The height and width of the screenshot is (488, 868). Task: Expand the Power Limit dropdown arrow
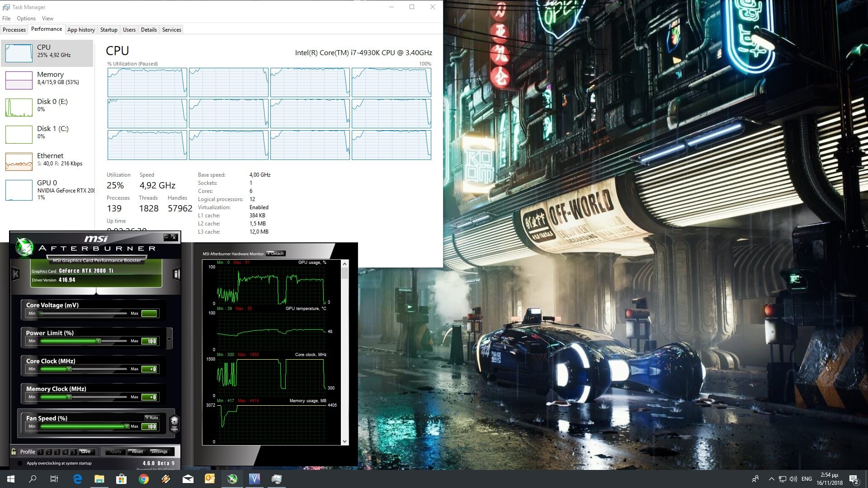[x=169, y=339]
